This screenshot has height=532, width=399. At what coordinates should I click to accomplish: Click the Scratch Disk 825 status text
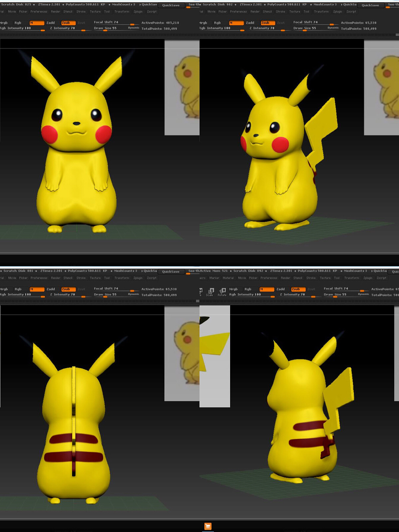(16, 4)
